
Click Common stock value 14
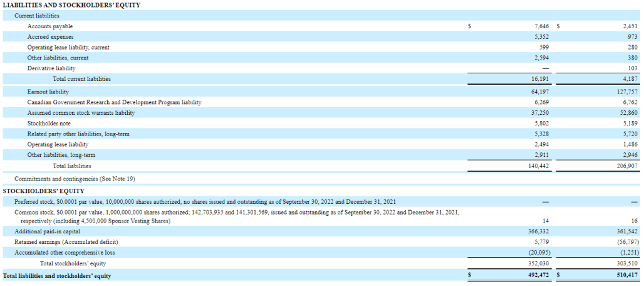[x=546, y=221]
